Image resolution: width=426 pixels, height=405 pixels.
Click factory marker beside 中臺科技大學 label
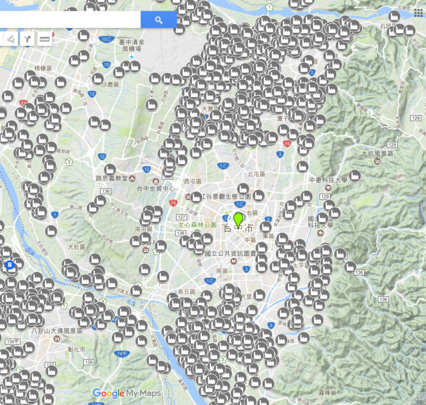pyautogui.click(x=355, y=175)
